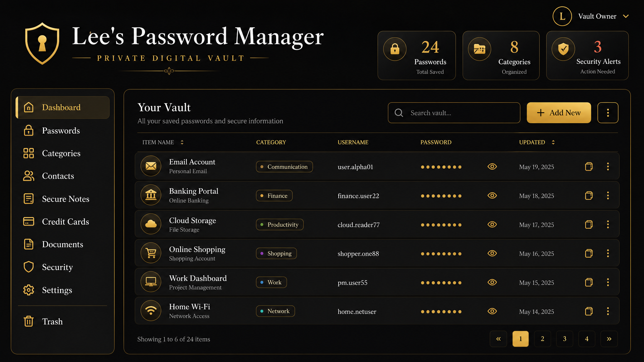Screen dimensions: 644x362
Task: Click the shield checkmark icon on Security Alerts
Action: (x=563, y=49)
